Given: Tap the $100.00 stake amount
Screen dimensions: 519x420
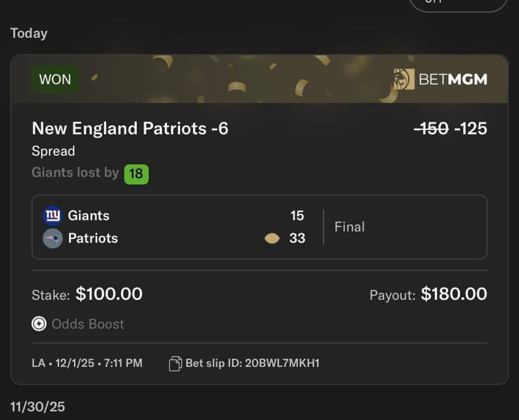Looking at the screenshot, I should [109, 294].
